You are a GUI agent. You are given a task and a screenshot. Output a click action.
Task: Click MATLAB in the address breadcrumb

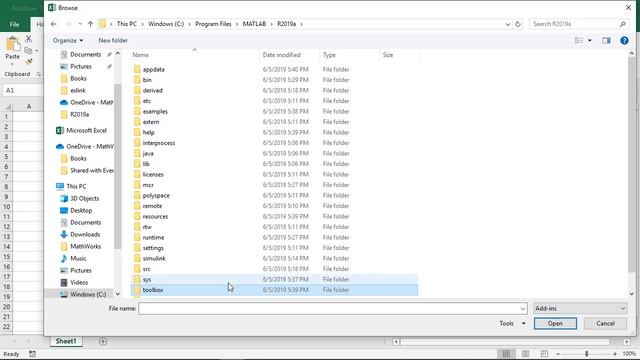[x=254, y=24]
